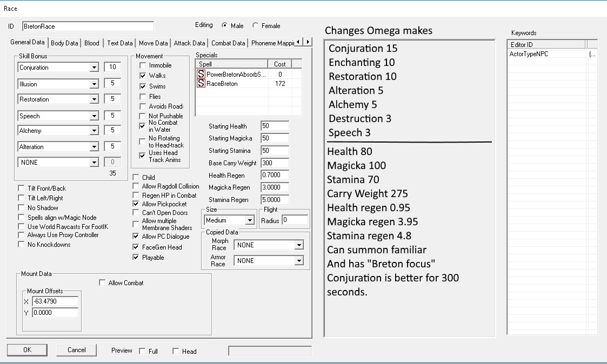The width and height of the screenshot is (607, 364).
Task: Click the Starting Magicka input field
Action: point(274,138)
